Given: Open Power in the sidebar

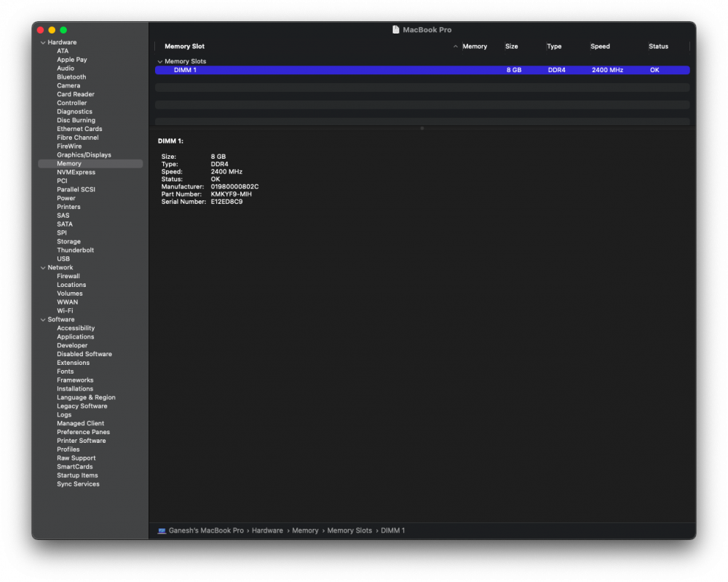Looking at the screenshot, I should [66, 198].
